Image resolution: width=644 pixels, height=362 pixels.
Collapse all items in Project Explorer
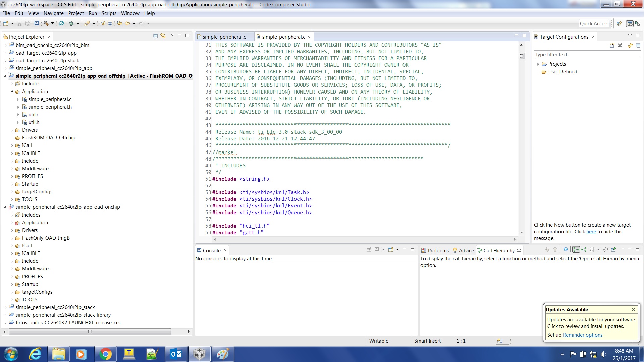click(155, 35)
